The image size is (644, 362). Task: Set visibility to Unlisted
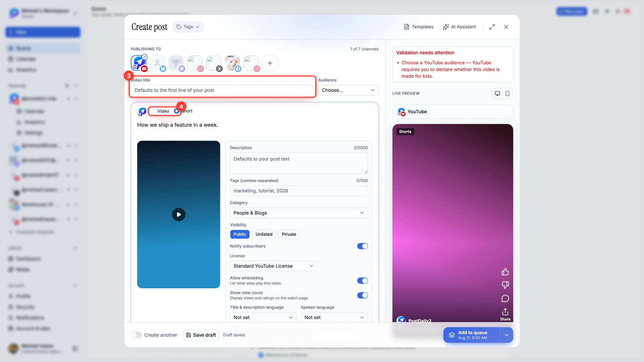pyautogui.click(x=264, y=234)
